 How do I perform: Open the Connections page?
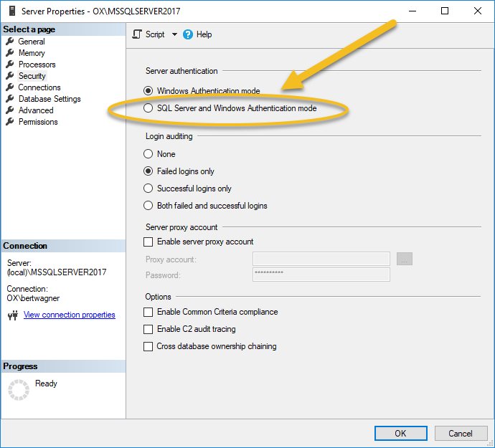pos(39,87)
